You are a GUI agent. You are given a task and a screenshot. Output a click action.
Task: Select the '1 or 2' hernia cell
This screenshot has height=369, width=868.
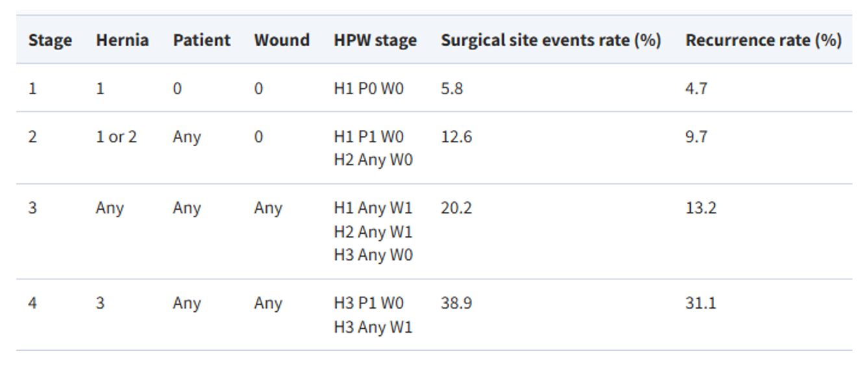(116, 137)
